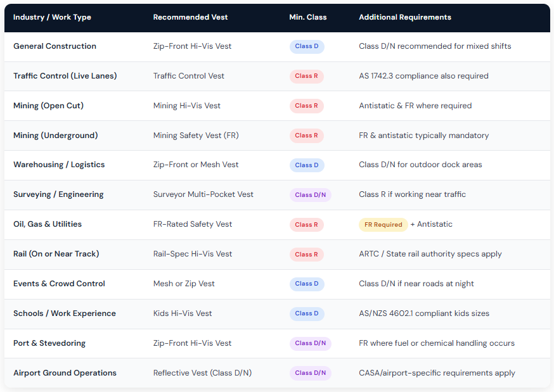Select the Class D/N badge for Airport Ground Operations
This screenshot has width=554, height=392.
click(311, 373)
